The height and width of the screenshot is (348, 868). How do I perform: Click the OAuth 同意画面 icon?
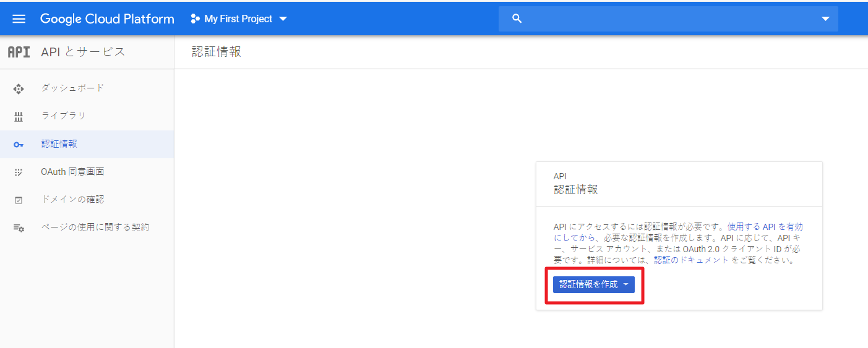click(x=19, y=172)
